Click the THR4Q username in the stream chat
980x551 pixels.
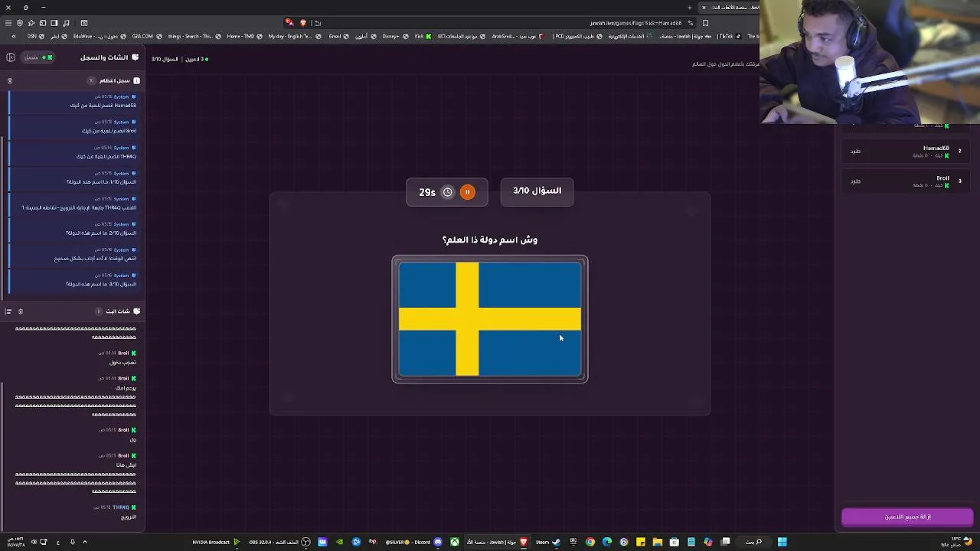click(x=121, y=507)
